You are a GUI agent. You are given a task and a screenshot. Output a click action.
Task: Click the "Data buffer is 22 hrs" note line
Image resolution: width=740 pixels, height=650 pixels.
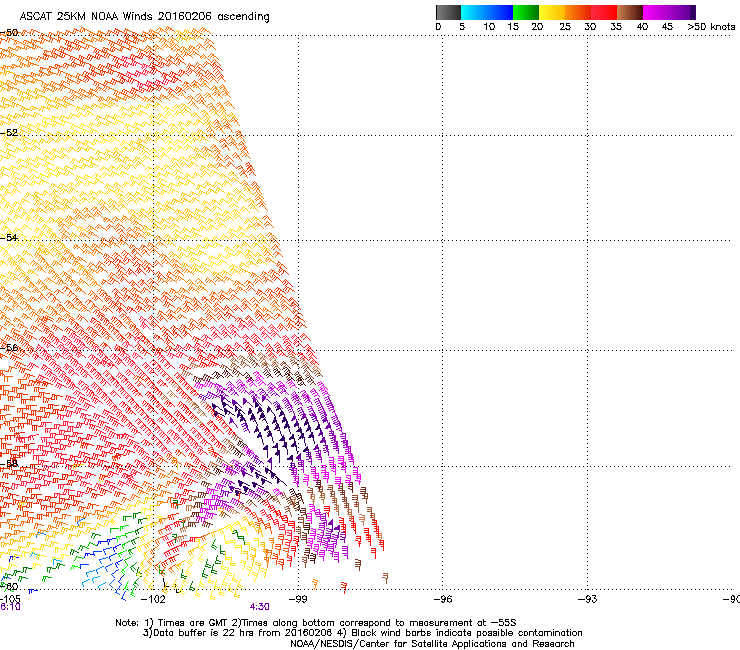pos(362,633)
